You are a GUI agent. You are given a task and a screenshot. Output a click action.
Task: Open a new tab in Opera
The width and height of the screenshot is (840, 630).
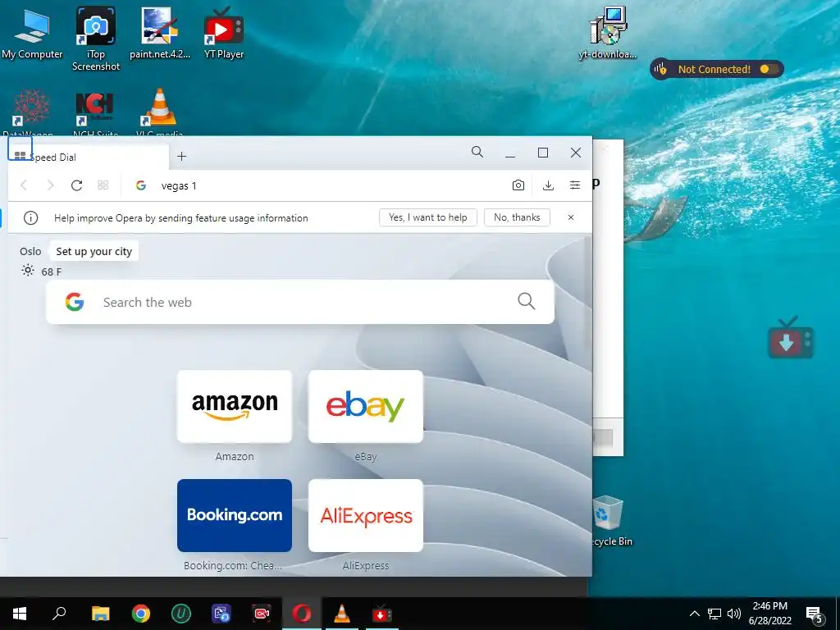point(181,157)
